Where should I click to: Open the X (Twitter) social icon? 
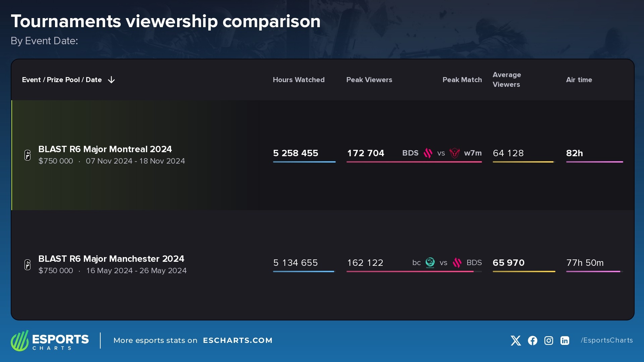point(516,341)
